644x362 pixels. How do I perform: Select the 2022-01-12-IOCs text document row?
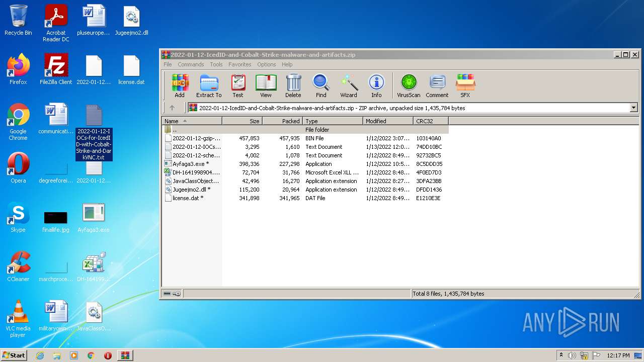click(305, 147)
